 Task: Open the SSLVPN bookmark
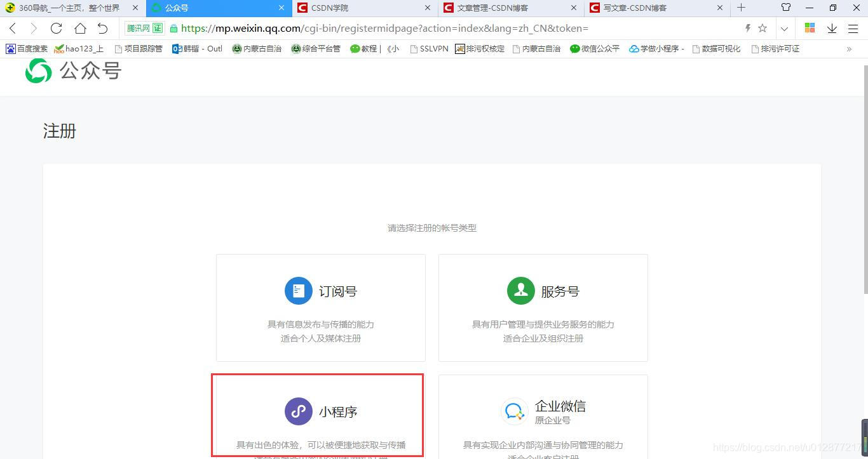coord(429,49)
